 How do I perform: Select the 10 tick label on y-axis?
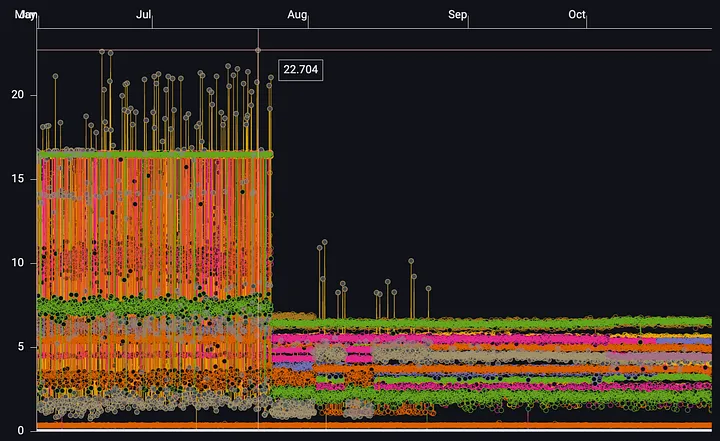[x=19, y=263]
